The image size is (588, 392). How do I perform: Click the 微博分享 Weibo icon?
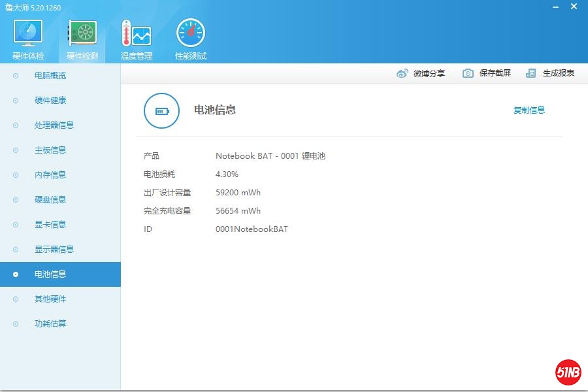point(402,73)
